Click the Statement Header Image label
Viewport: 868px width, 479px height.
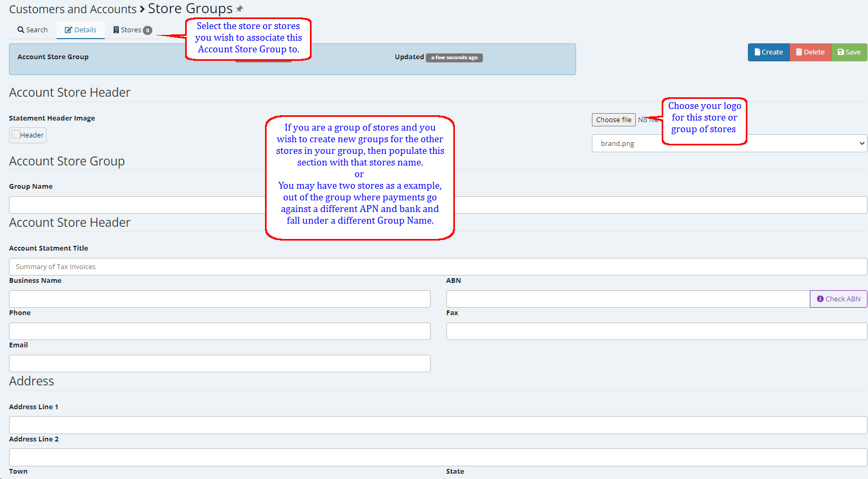(52, 118)
